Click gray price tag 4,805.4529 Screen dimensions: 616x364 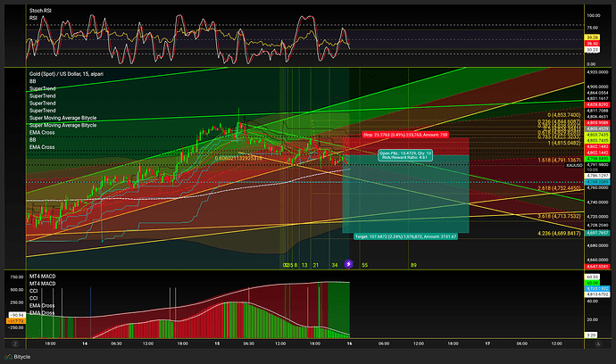597,128
